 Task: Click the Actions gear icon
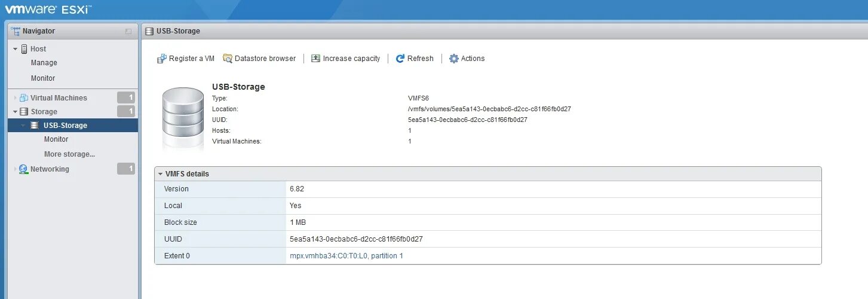[x=454, y=59]
